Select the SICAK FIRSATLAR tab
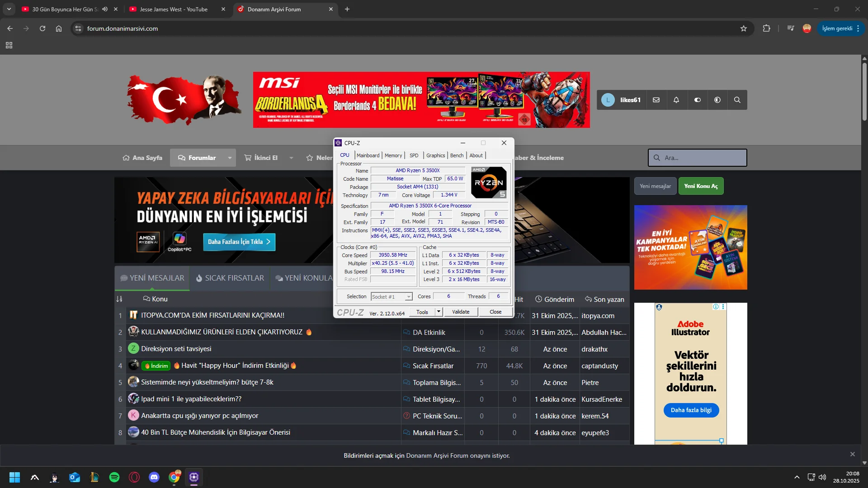This screenshot has width=868, height=488. (x=230, y=278)
